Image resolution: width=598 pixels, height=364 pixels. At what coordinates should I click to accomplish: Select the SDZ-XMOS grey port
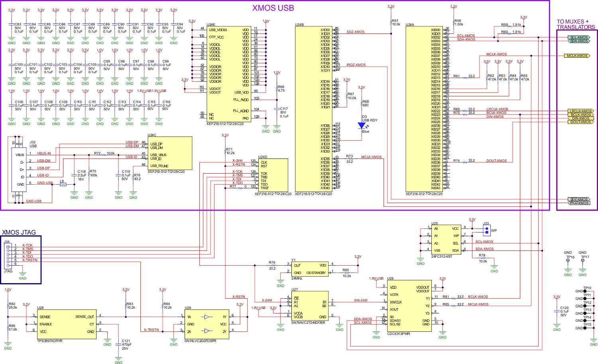[579, 199]
